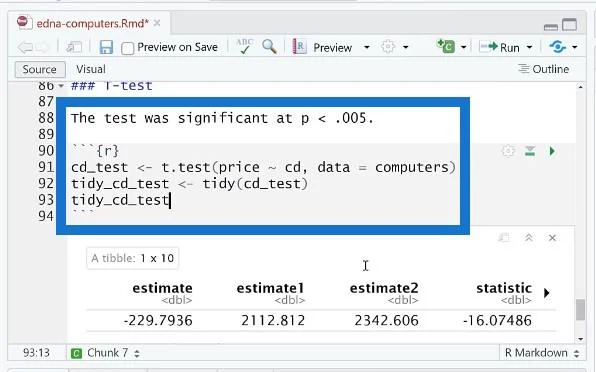Run the ABC spell check
This screenshot has height=372, width=596.
coord(244,46)
